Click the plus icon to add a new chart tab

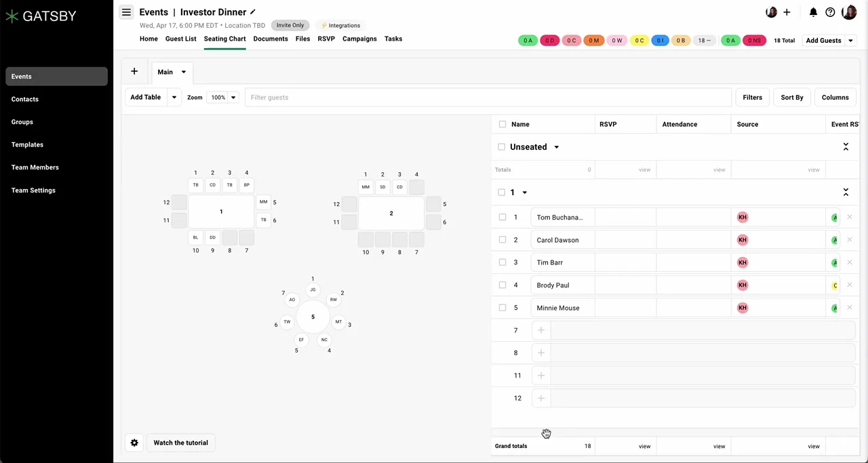[x=134, y=71]
